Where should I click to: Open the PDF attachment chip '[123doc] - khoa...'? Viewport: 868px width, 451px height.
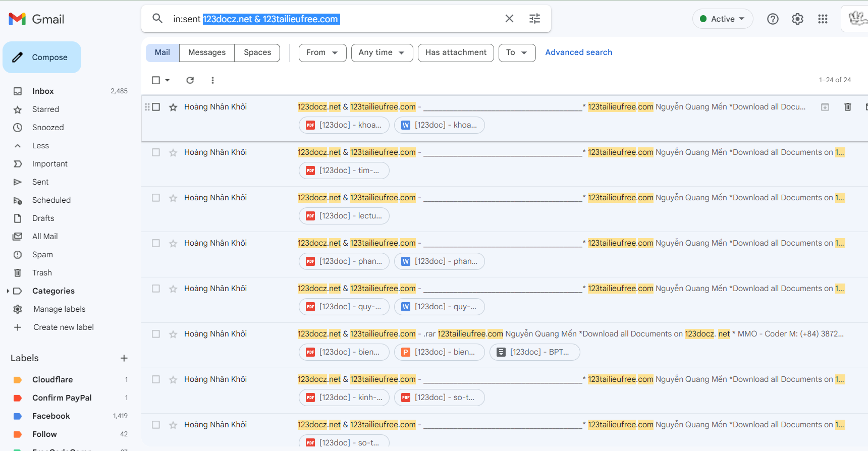coord(344,125)
